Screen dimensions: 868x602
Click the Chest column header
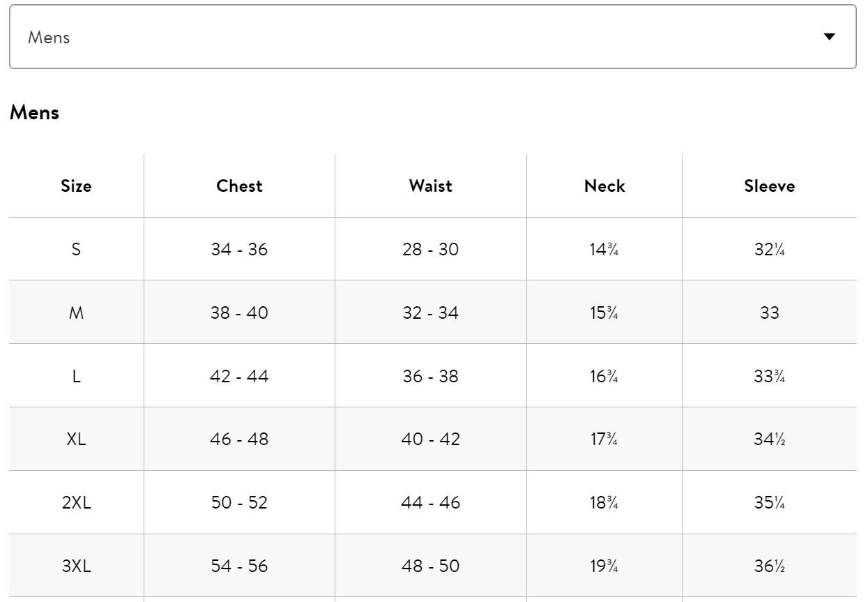point(239,186)
